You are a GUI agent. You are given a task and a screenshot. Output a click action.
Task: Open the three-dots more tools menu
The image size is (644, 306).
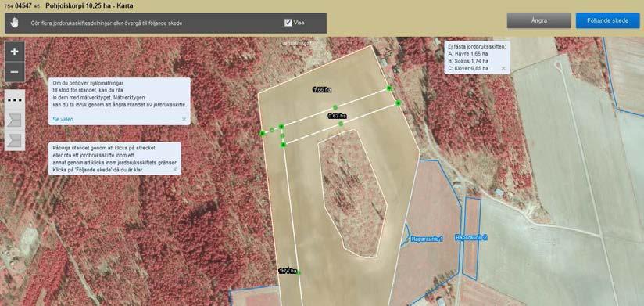[x=14, y=100]
